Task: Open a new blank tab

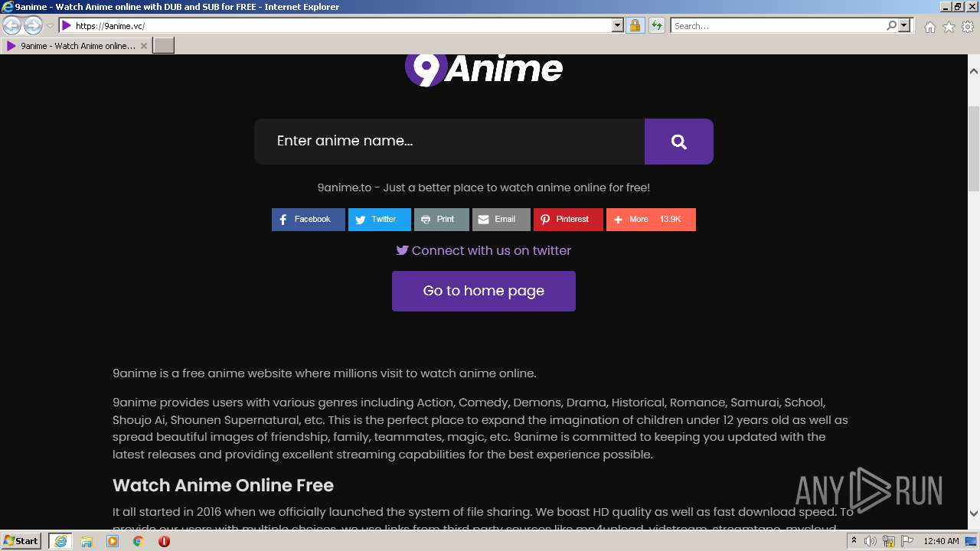Action: click(164, 46)
